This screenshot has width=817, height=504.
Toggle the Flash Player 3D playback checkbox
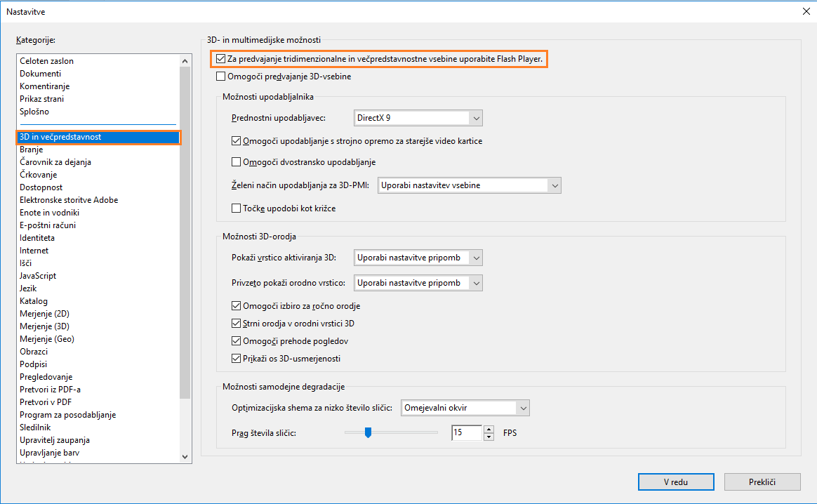[221, 59]
